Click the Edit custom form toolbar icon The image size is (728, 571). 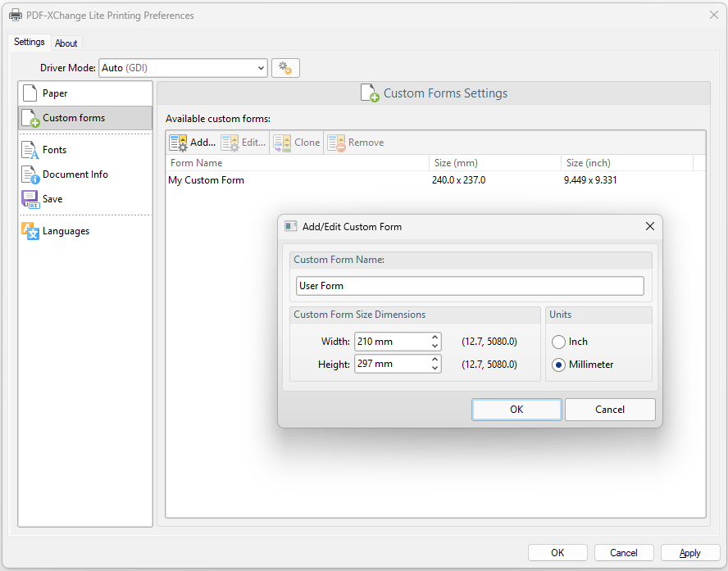click(230, 143)
